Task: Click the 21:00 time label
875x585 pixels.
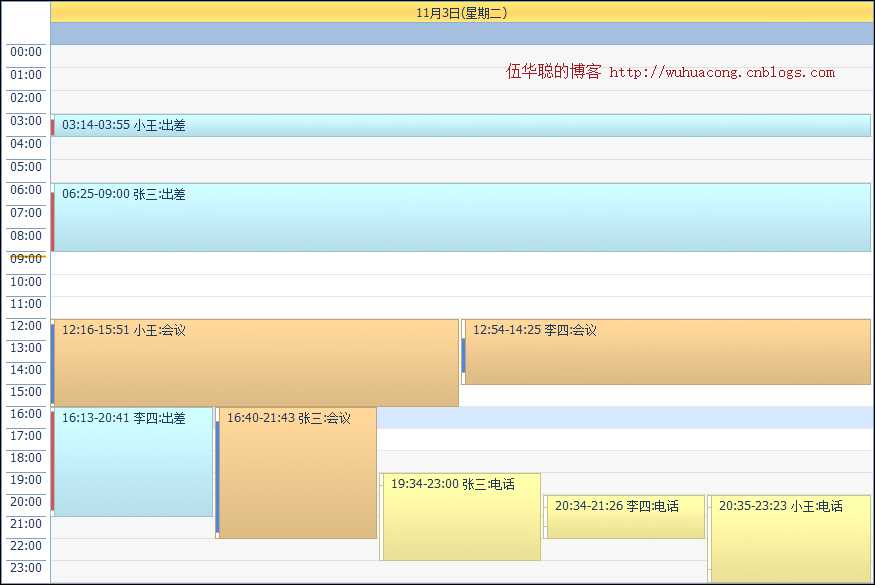Action: [x=26, y=524]
